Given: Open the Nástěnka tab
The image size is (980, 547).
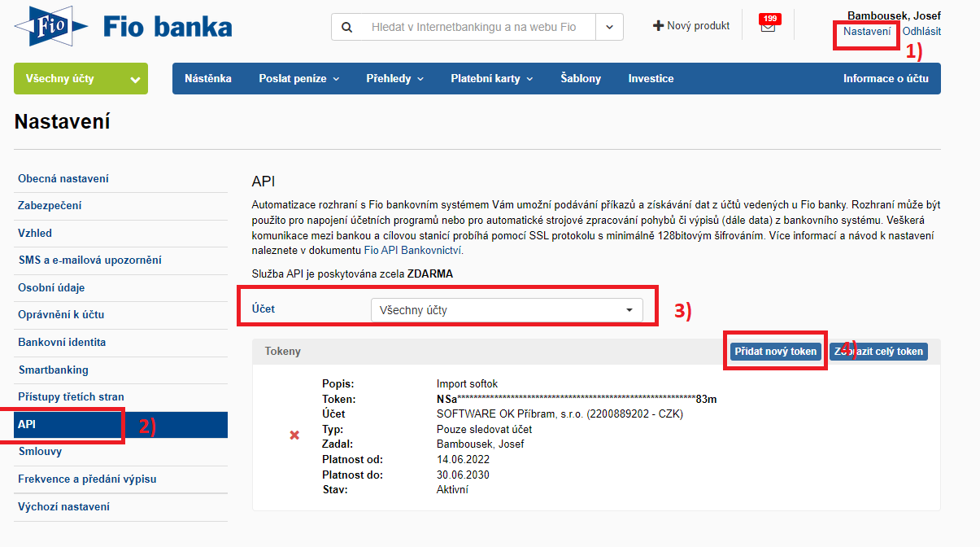Looking at the screenshot, I should coord(208,79).
